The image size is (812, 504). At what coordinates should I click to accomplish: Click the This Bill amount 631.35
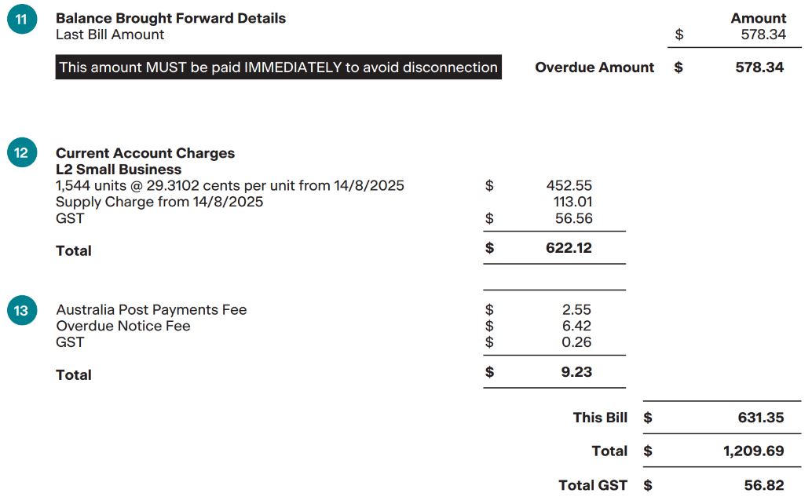coord(760,418)
